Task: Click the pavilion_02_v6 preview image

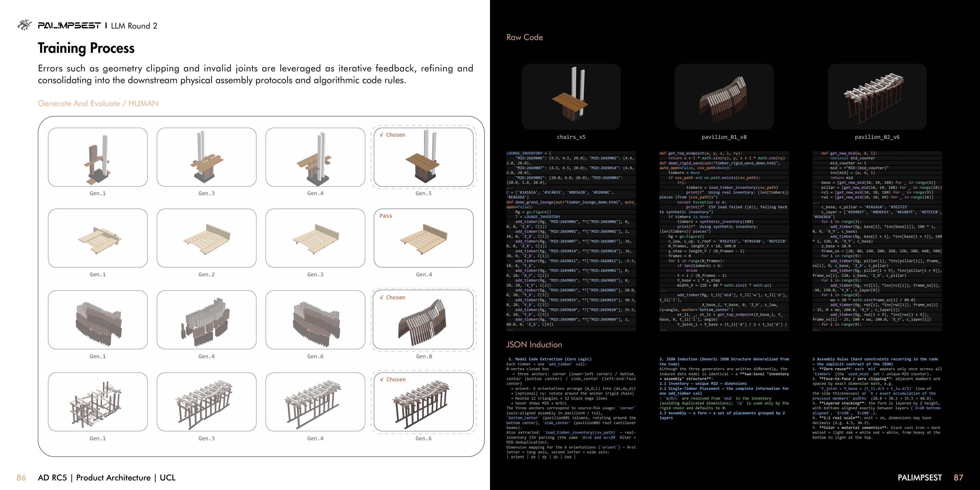Action: click(877, 97)
